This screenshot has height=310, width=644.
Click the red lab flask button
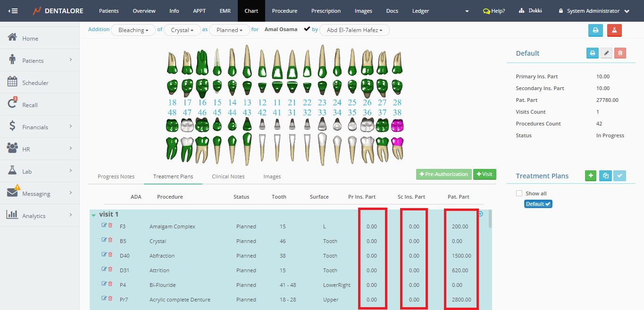point(614,30)
